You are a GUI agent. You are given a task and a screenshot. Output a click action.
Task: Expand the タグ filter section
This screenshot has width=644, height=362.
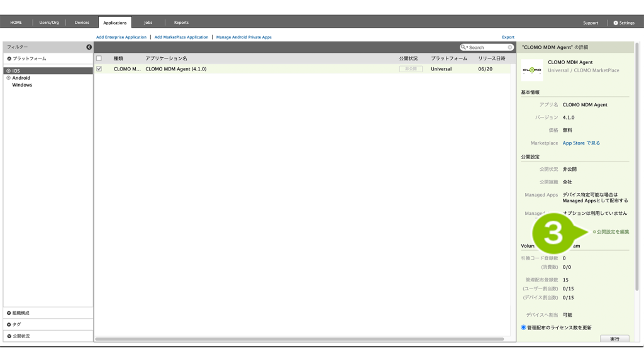coord(9,325)
